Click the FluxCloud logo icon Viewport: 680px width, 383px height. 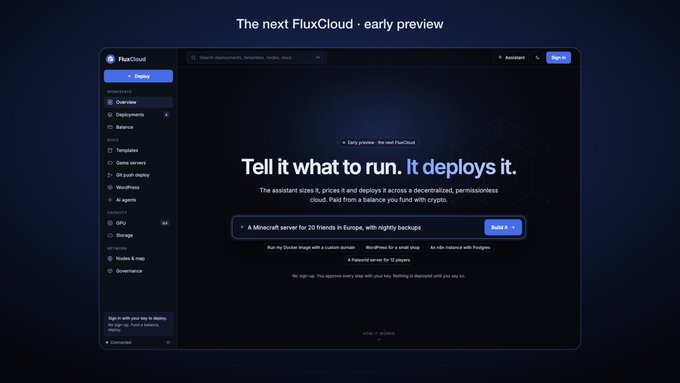tap(110, 59)
